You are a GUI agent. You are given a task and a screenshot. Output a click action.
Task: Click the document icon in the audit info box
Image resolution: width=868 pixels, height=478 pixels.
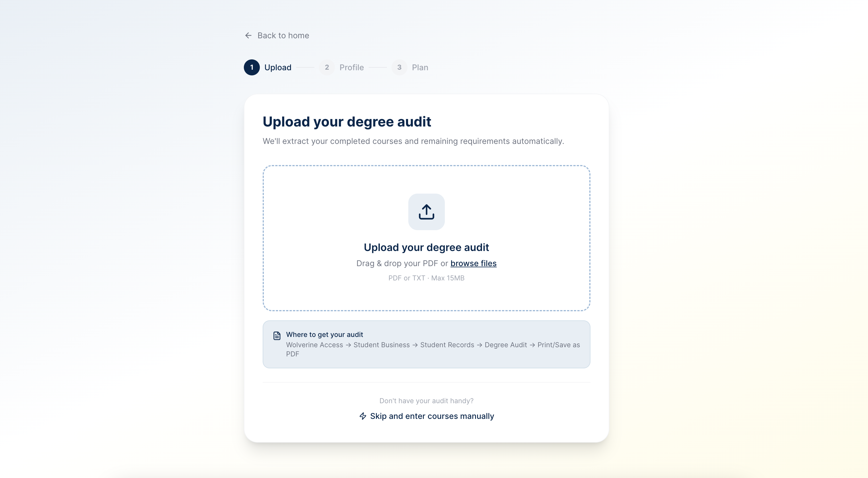pos(277,336)
